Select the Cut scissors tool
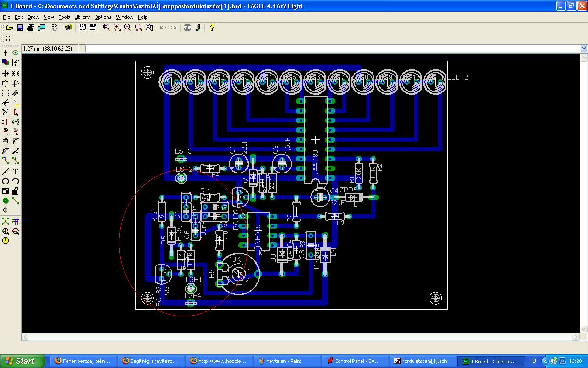Screen dimensions: 588x368 point(6,103)
